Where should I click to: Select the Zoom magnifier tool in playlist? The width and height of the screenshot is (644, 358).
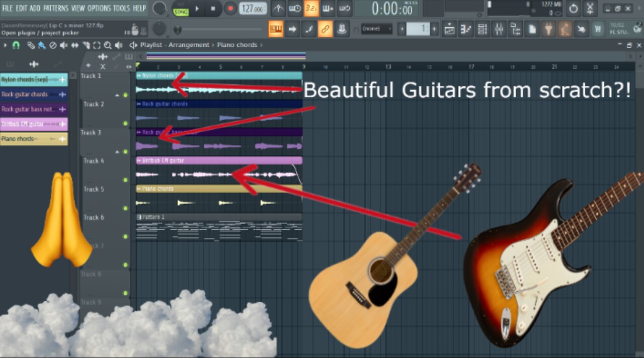tap(108, 45)
